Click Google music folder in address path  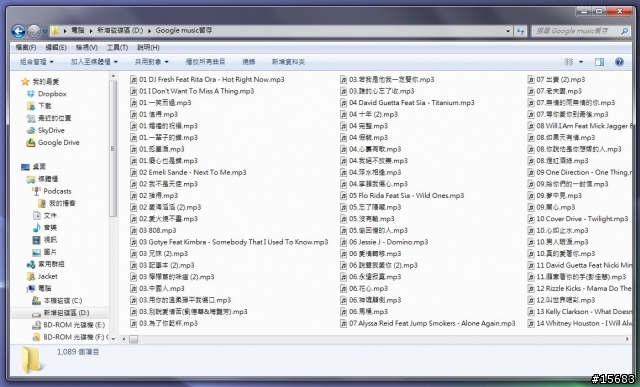(184, 31)
